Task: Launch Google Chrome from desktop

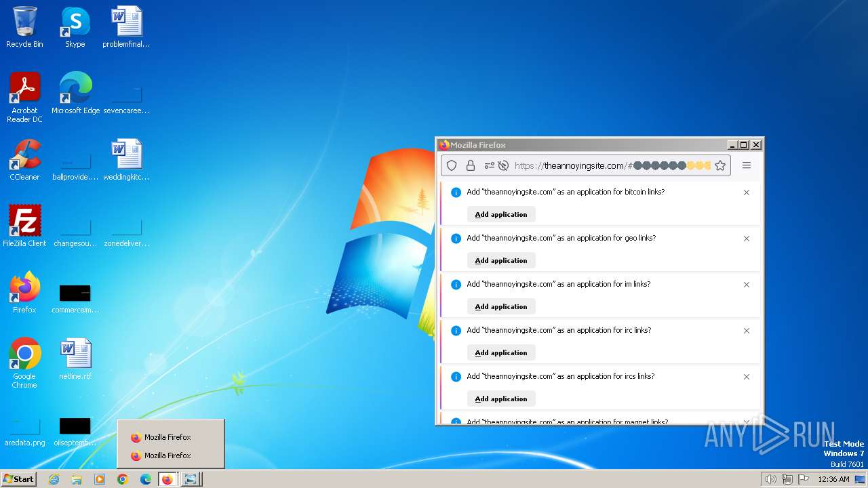Action: click(x=24, y=363)
